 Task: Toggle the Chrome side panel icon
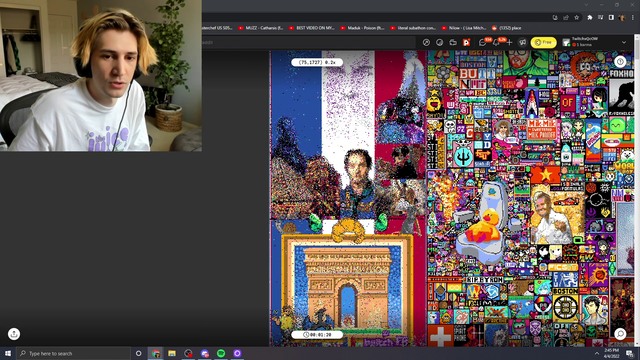[x=611, y=18]
